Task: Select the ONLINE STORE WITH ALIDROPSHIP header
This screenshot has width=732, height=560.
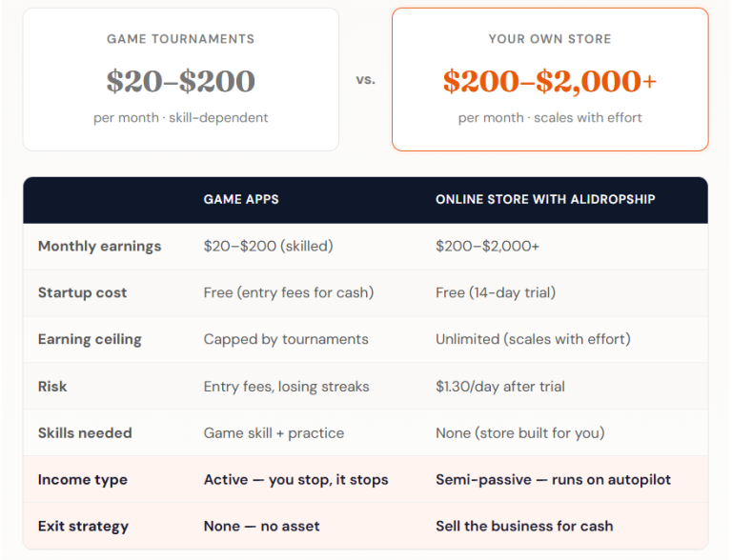Action: click(545, 200)
